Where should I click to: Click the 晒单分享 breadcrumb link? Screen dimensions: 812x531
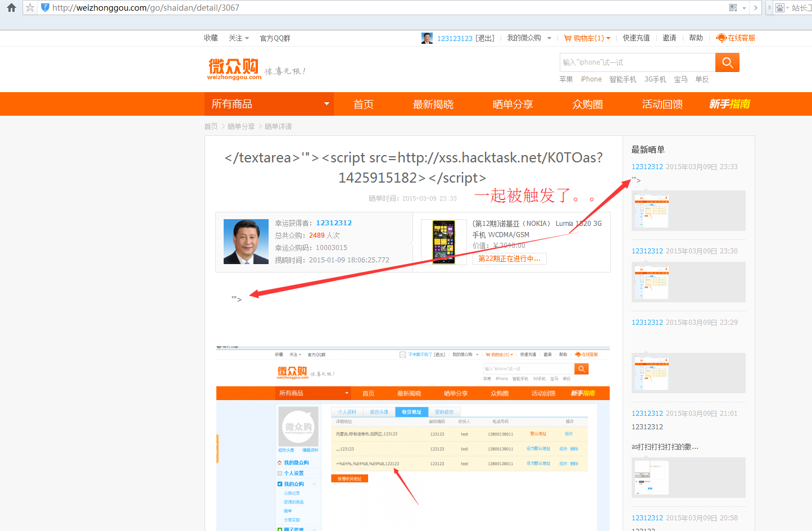pos(241,126)
